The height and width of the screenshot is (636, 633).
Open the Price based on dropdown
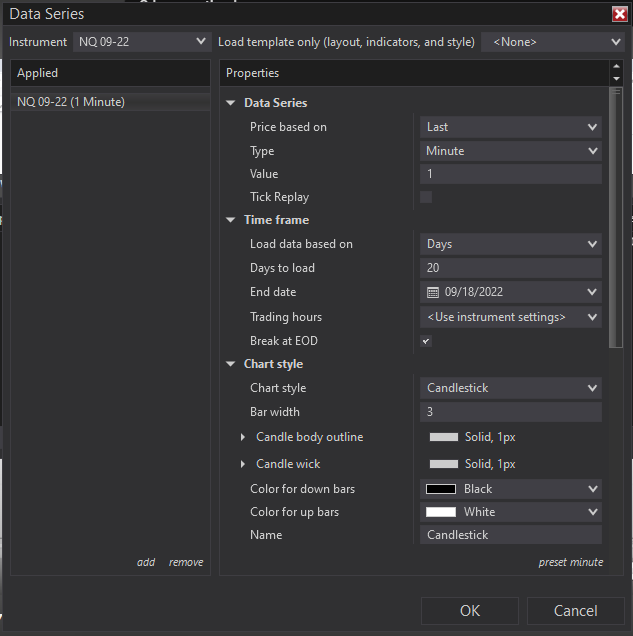click(x=510, y=127)
